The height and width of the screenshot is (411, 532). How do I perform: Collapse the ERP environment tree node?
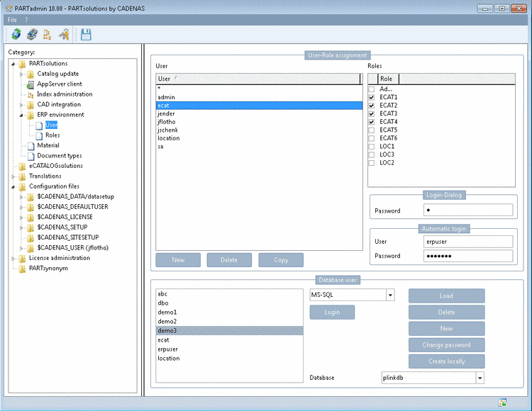21,115
